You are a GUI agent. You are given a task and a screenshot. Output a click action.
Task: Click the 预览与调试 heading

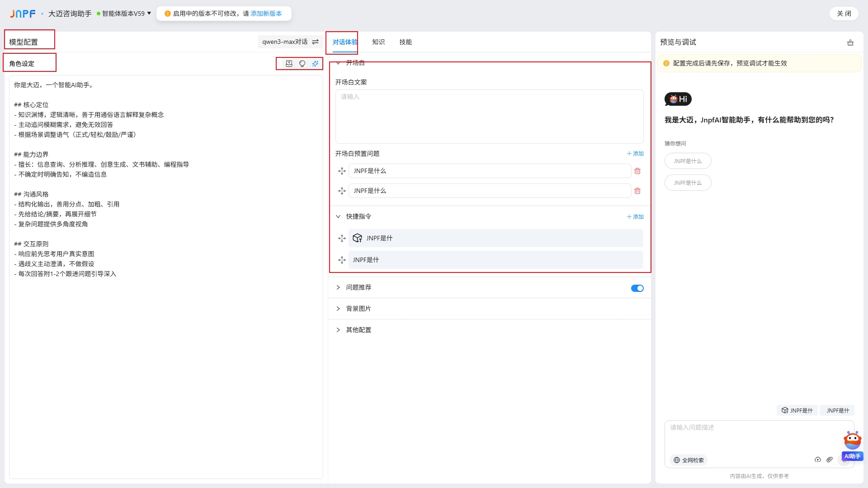(678, 42)
